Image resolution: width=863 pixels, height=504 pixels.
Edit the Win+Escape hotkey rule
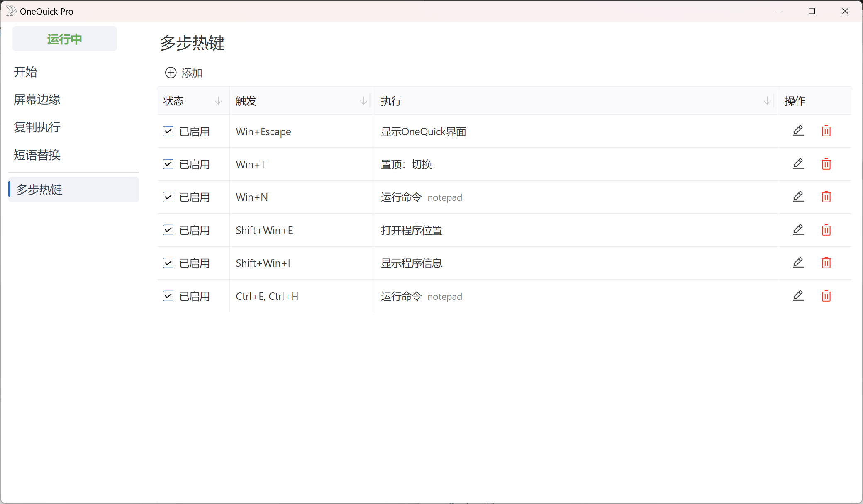coord(798,131)
